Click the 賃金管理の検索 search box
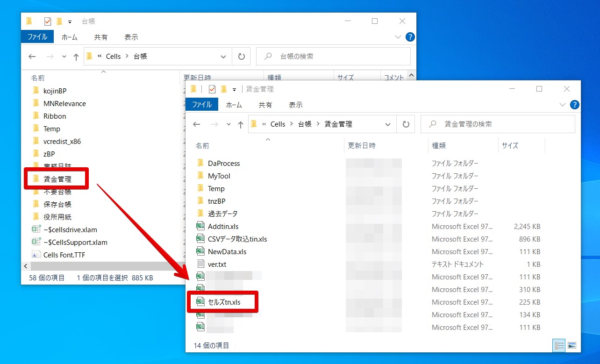 click(498, 124)
